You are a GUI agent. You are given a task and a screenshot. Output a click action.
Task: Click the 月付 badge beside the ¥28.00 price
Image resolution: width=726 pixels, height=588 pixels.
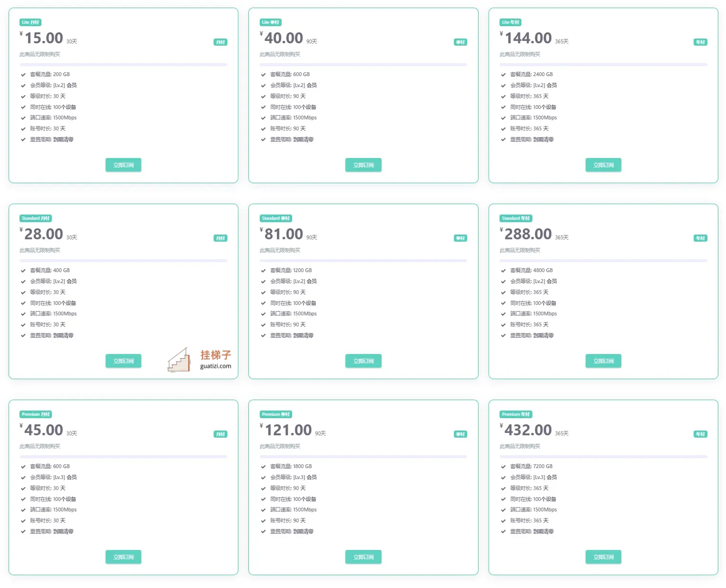click(x=220, y=238)
